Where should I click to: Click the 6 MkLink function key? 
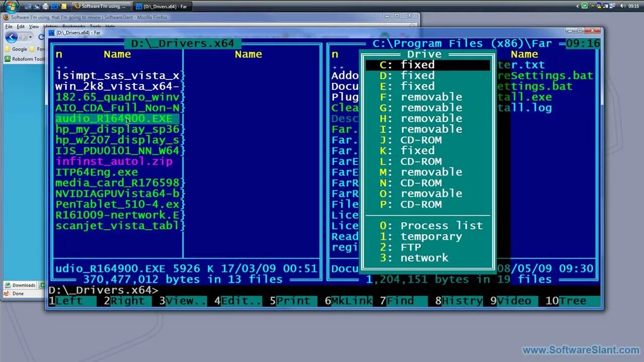pyautogui.click(x=349, y=301)
